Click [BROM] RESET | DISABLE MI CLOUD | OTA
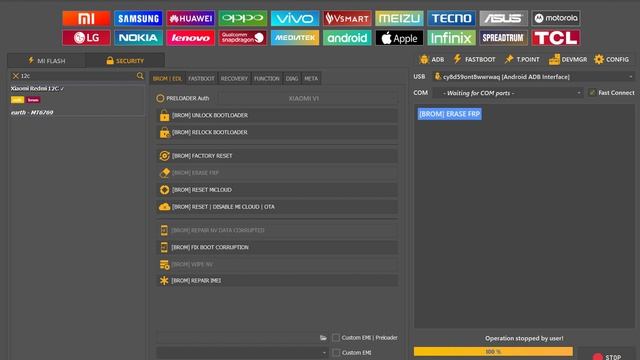 point(277,207)
